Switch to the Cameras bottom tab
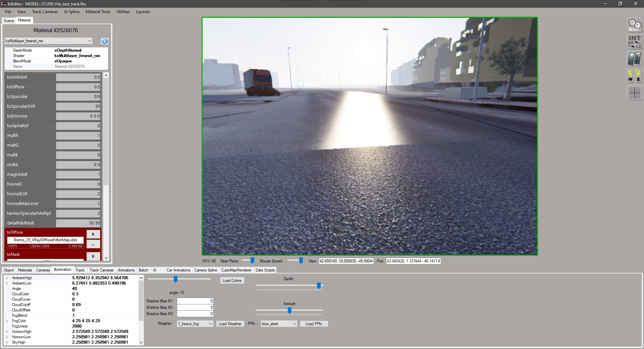Image resolution: width=644 pixels, height=349 pixels. pos(43,270)
